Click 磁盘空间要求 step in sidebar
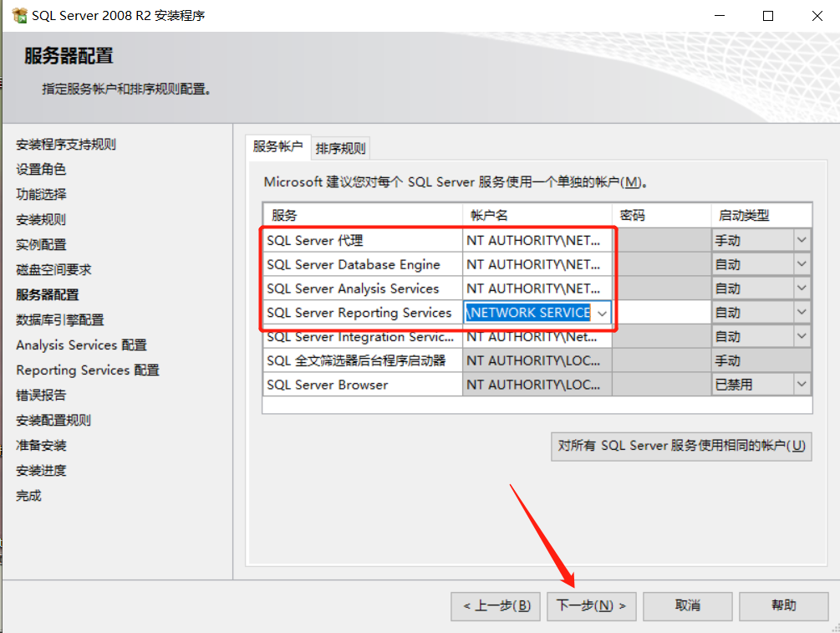Screen dimensions: 840x633 pyautogui.click(x=53, y=269)
